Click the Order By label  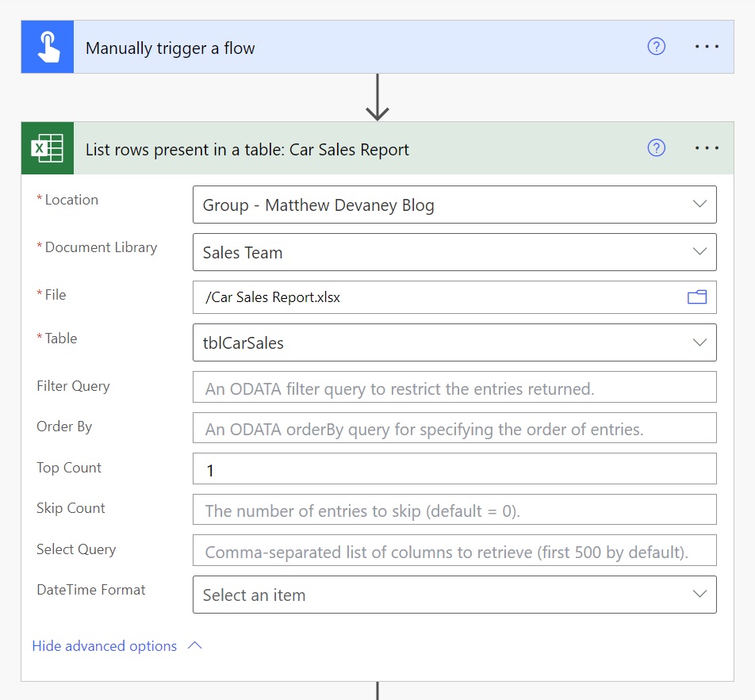tap(64, 427)
